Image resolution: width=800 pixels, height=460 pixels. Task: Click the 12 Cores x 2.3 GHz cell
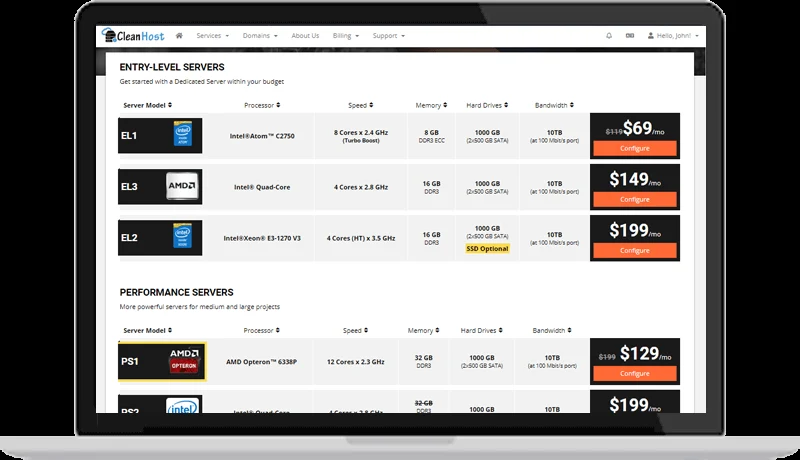(356, 362)
